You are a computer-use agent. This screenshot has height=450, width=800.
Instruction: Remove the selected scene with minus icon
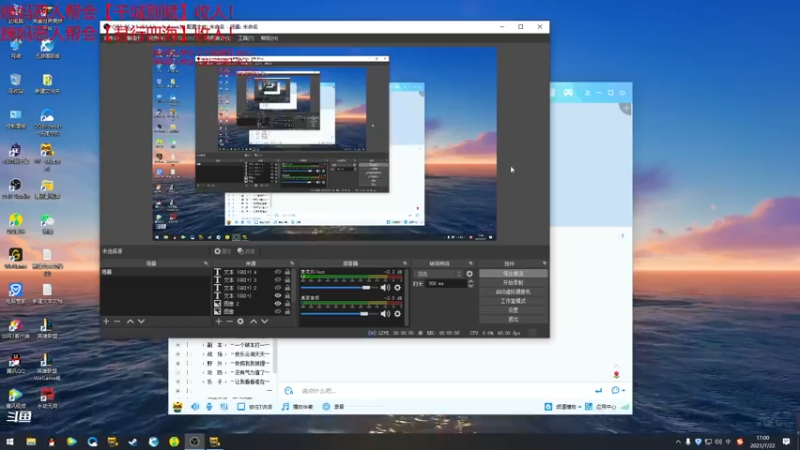(x=117, y=321)
